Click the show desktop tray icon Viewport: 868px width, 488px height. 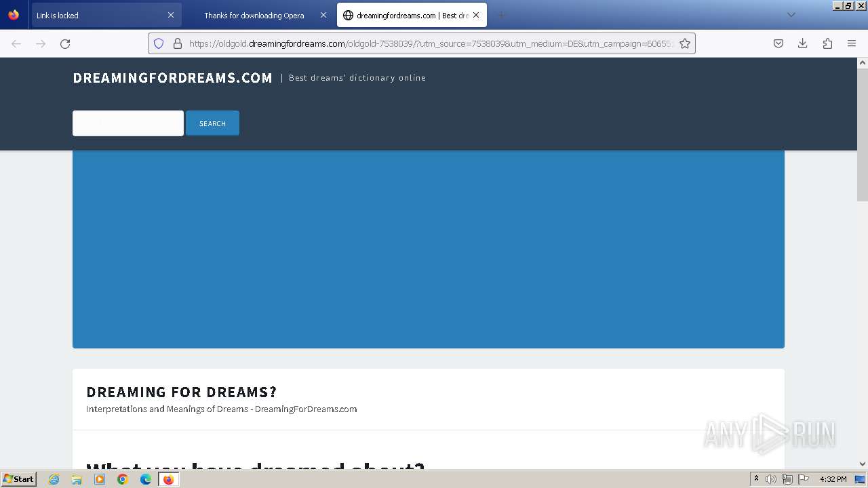point(860,479)
